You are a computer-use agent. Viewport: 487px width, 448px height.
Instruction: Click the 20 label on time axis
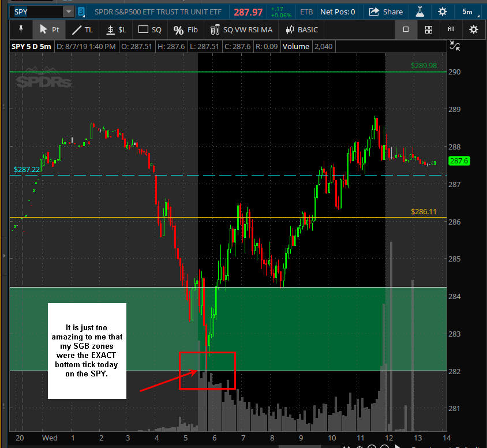coord(20,438)
